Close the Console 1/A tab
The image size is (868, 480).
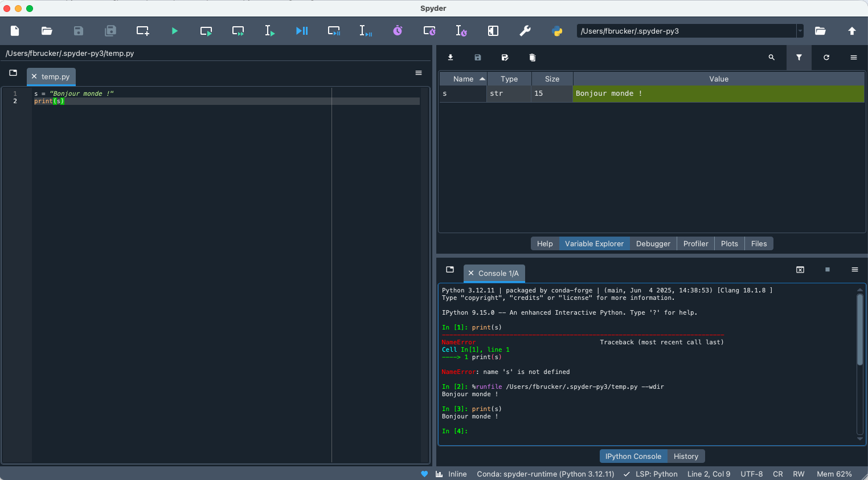click(471, 273)
